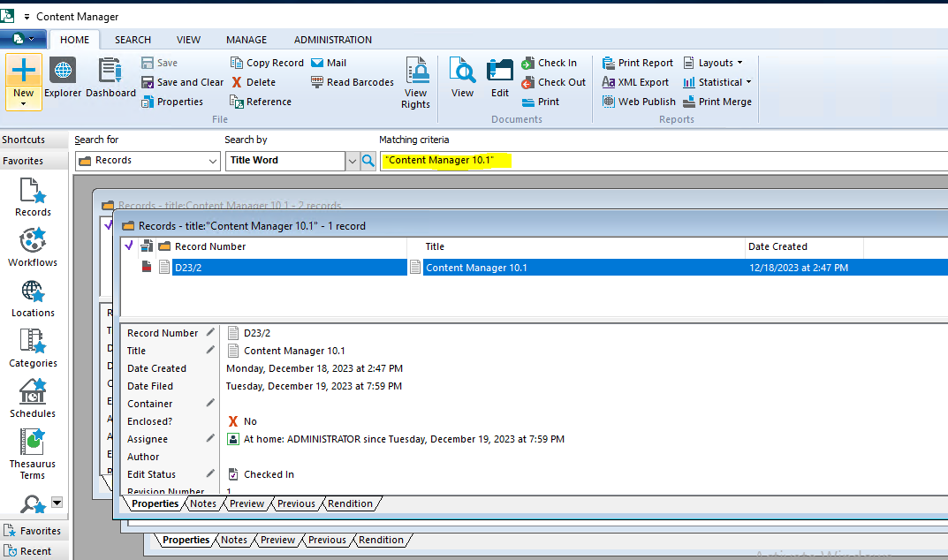
Task: Open Previous tab in front window
Action: click(296, 503)
